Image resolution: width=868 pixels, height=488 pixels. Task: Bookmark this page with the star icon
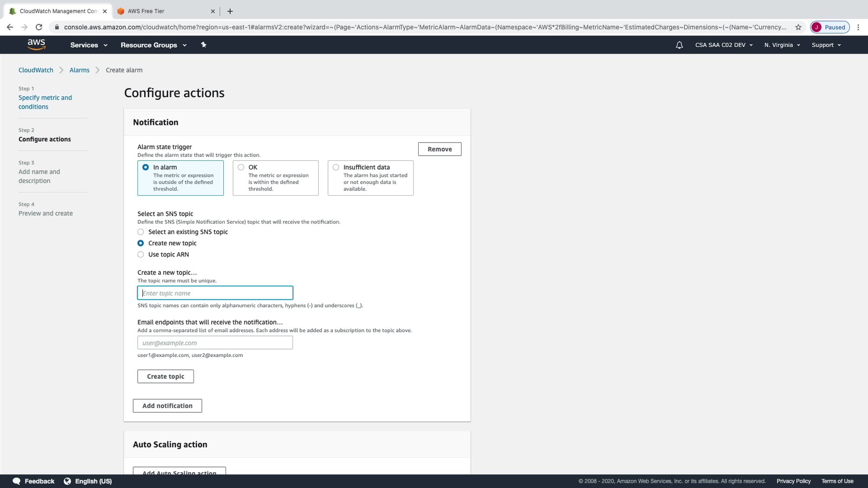click(x=798, y=27)
